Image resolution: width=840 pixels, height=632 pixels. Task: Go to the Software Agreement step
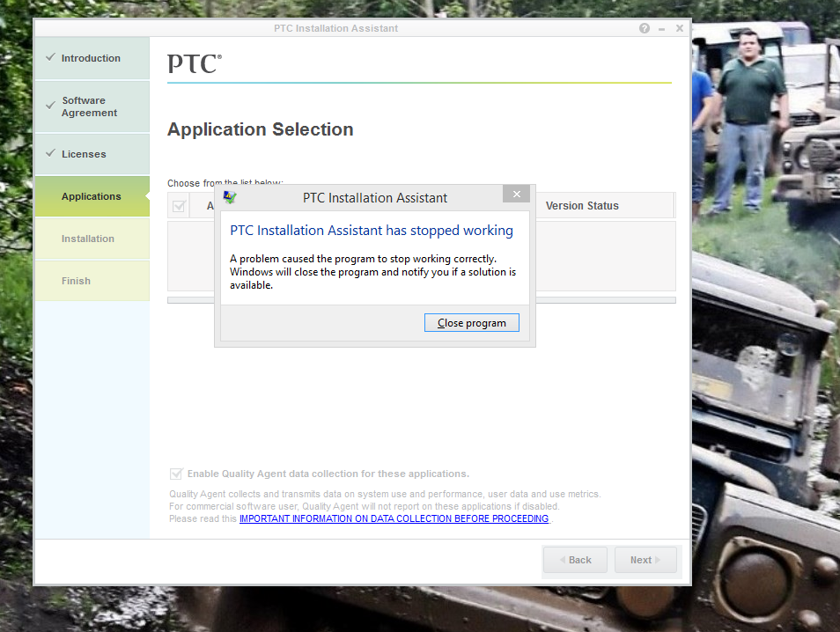click(x=92, y=107)
